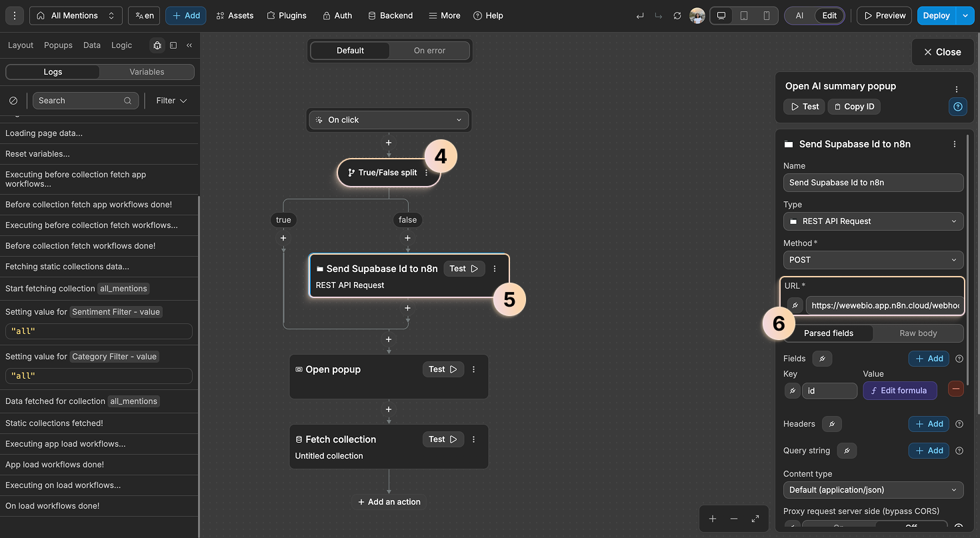
Task: Click the refresh icon in the top bar
Action: click(677, 15)
